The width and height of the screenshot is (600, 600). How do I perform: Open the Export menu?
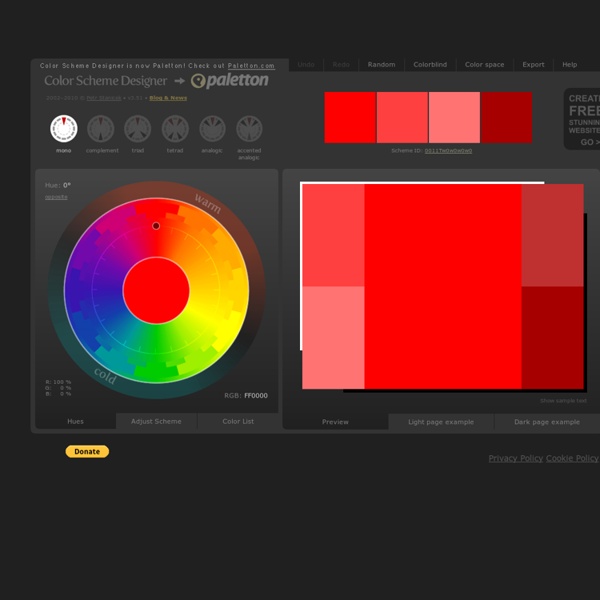[x=533, y=65]
